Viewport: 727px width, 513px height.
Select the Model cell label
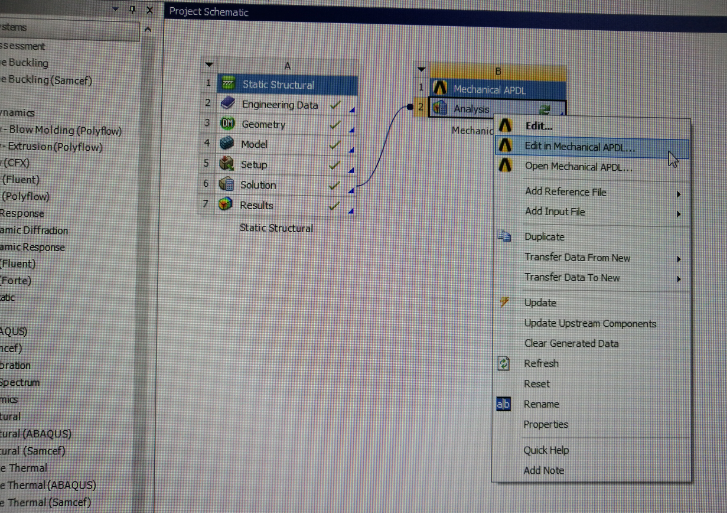tap(254, 144)
